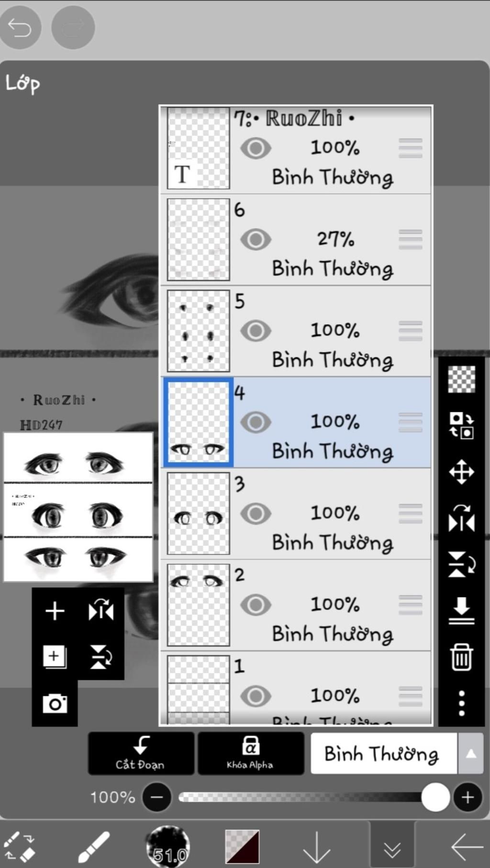This screenshot has height=868, width=490.
Task: Click the opacity slider handle
Action: coord(435,797)
